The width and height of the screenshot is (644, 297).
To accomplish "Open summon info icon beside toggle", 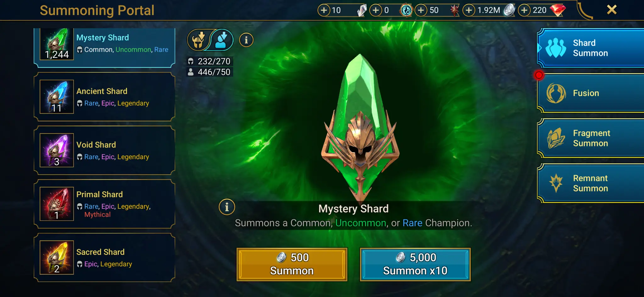I will pos(246,40).
